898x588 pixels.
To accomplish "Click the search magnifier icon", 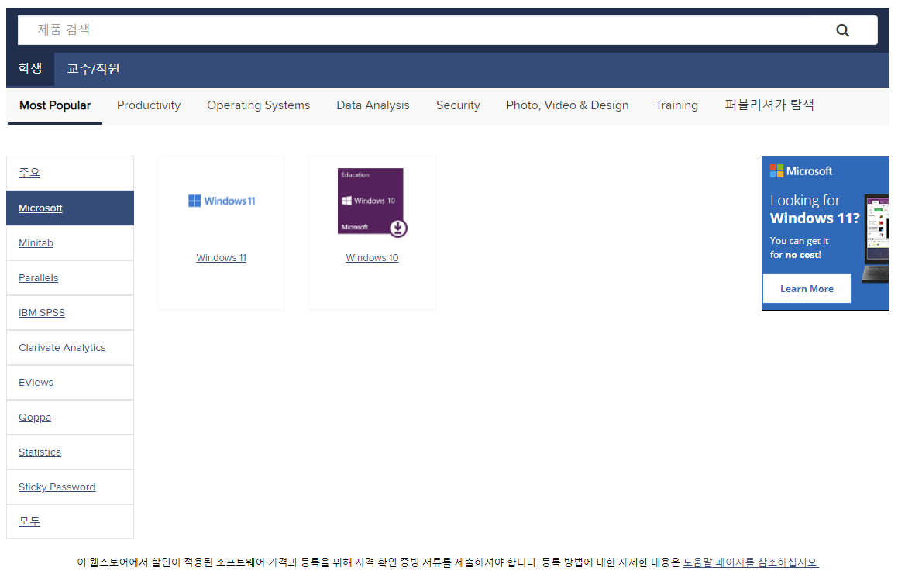I will point(842,30).
